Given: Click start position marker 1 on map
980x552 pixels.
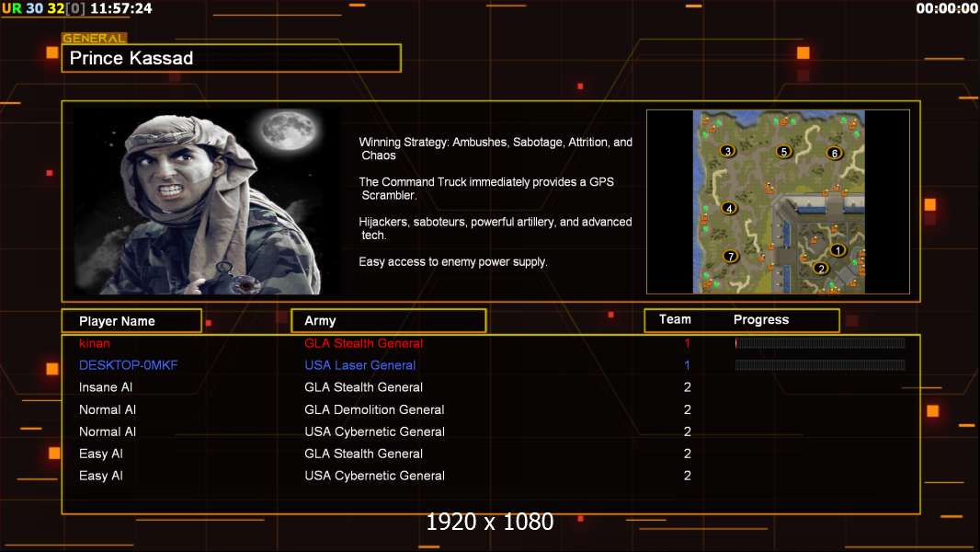Looking at the screenshot, I should coord(838,250).
